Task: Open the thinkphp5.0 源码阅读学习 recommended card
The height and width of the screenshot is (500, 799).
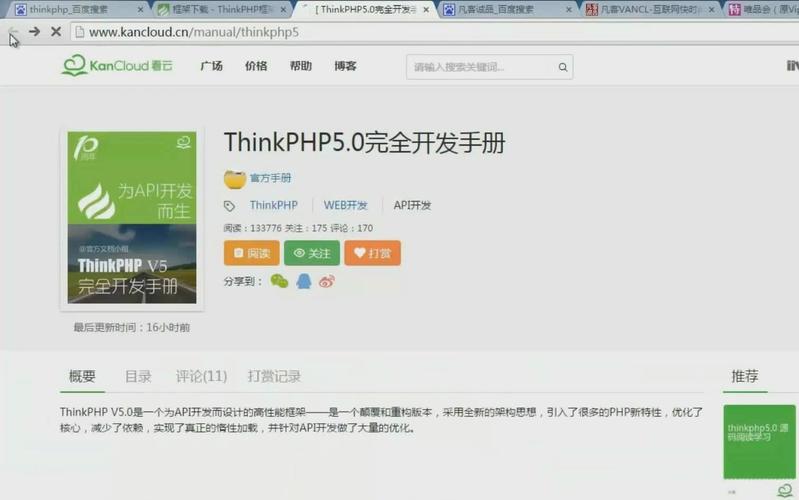Action: (x=759, y=442)
